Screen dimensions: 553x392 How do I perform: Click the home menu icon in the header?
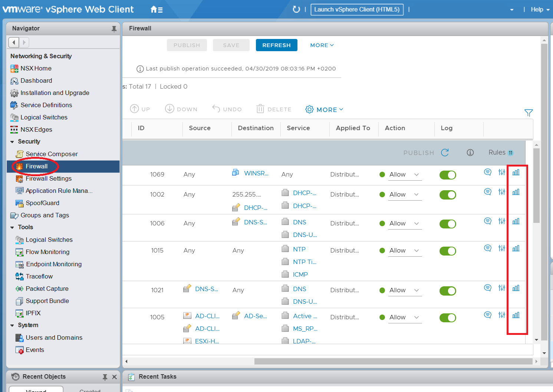pos(157,10)
